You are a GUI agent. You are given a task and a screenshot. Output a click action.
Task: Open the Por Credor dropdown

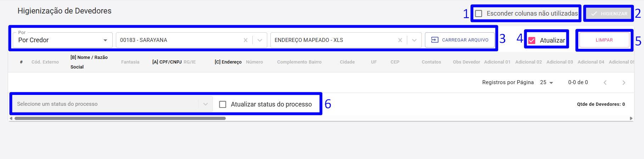pos(63,40)
